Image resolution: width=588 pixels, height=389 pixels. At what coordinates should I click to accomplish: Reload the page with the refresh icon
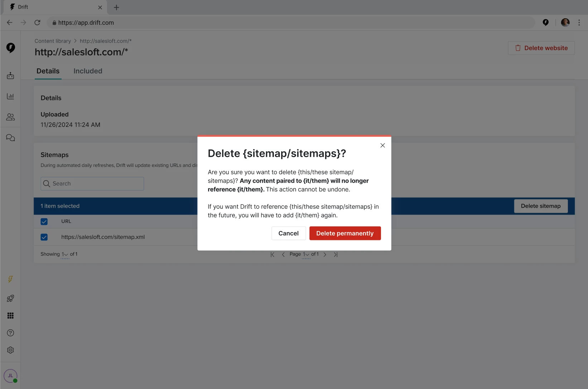(x=37, y=23)
